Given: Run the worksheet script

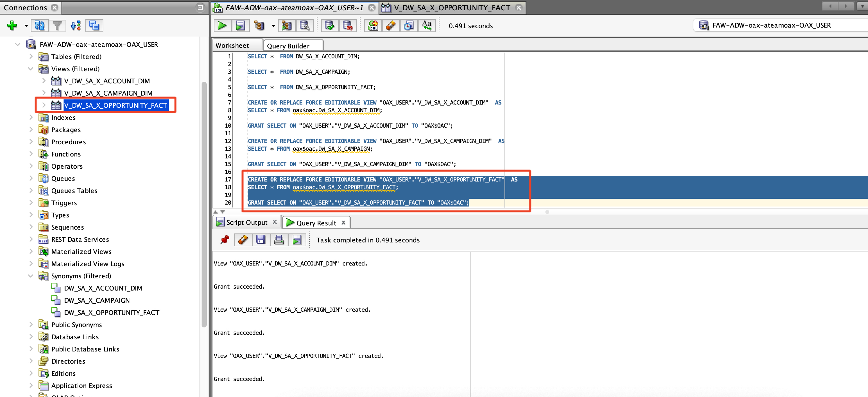Looking at the screenshot, I should [x=240, y=25].
